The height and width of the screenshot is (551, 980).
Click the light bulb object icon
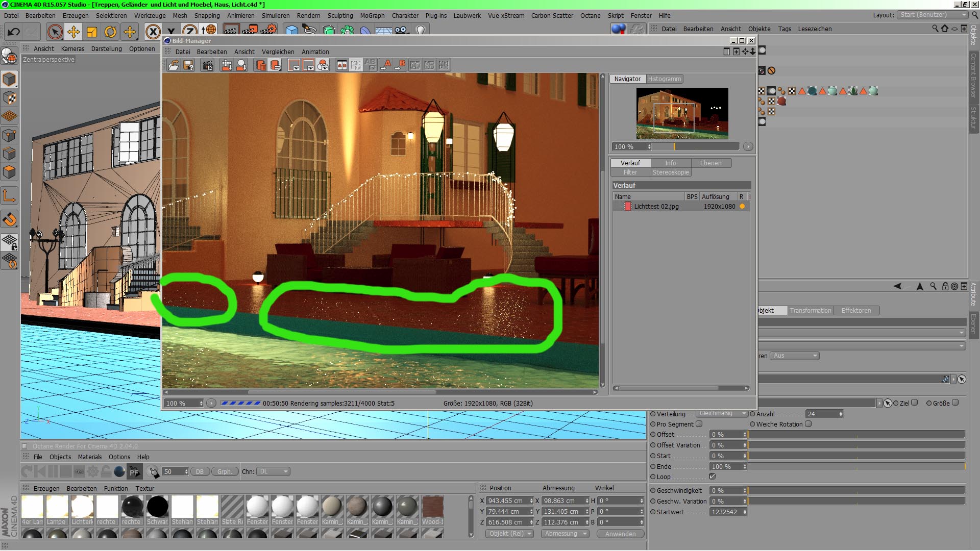[x=421, y=30]
